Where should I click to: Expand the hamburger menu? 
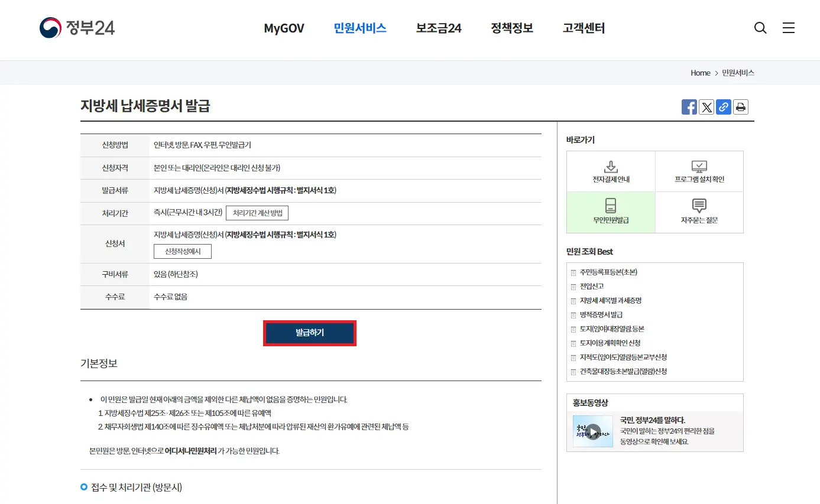[x=789, y=28]
